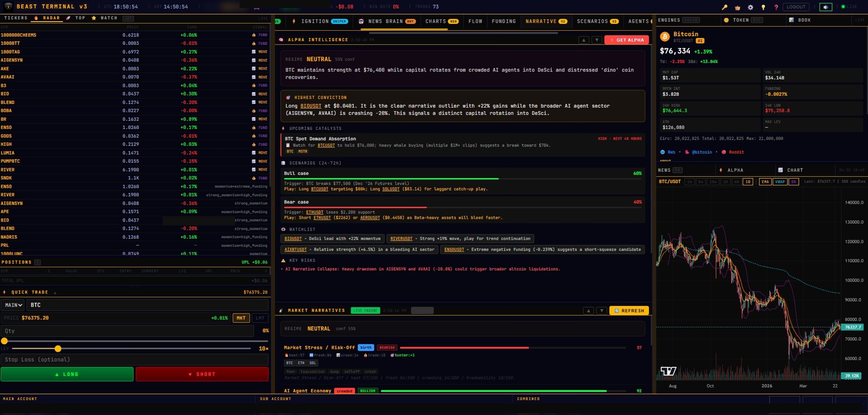Image resolution: width=868 pixels, height=415 pixels.
Task: Click the leverage slider handle
Action: (58, 349)
